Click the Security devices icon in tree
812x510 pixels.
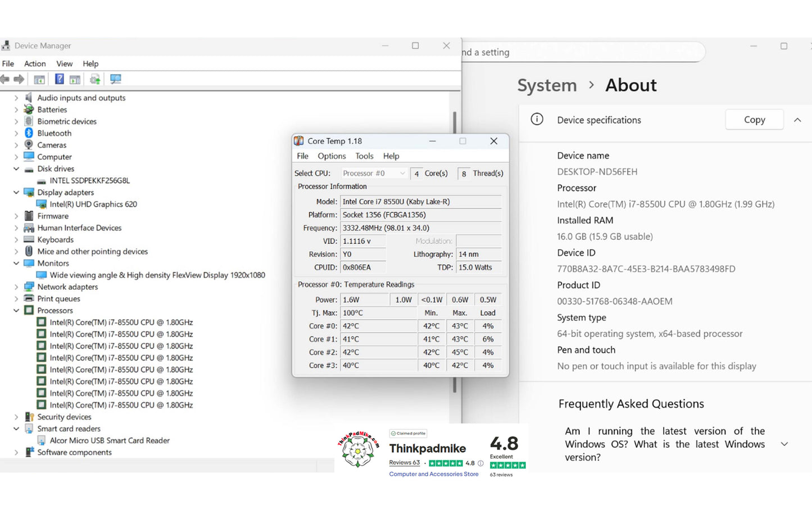pos(29,417)
